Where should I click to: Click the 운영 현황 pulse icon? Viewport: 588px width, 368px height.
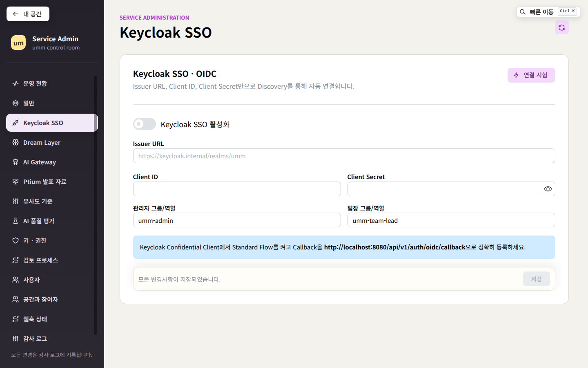point(16,83)
